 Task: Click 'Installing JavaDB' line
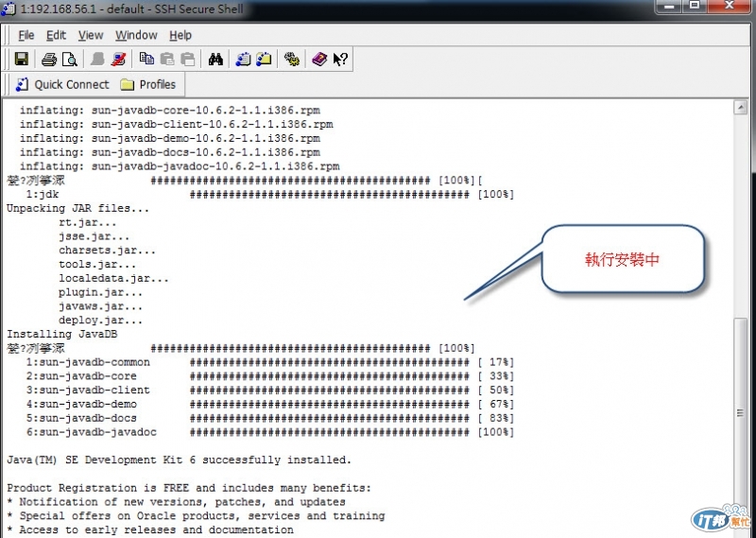point(61,334)
